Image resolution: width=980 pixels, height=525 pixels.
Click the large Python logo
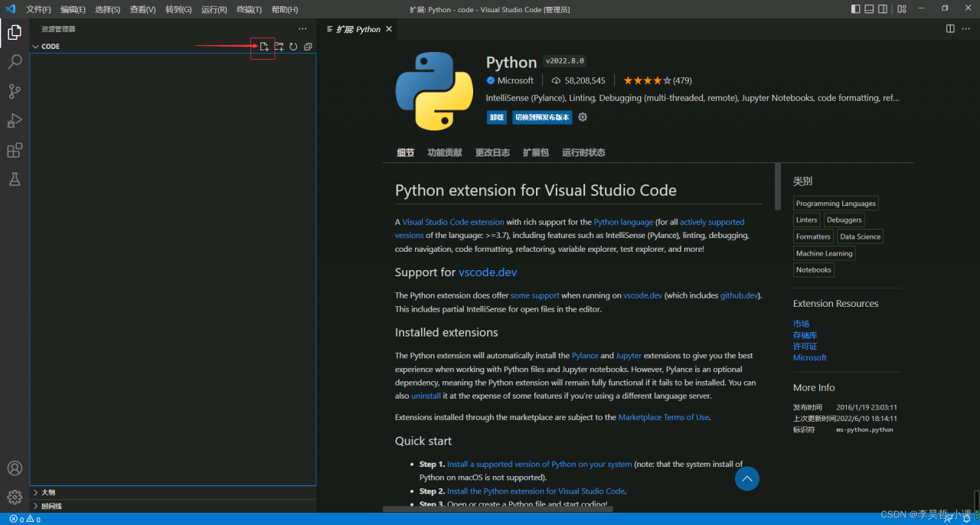434,91
